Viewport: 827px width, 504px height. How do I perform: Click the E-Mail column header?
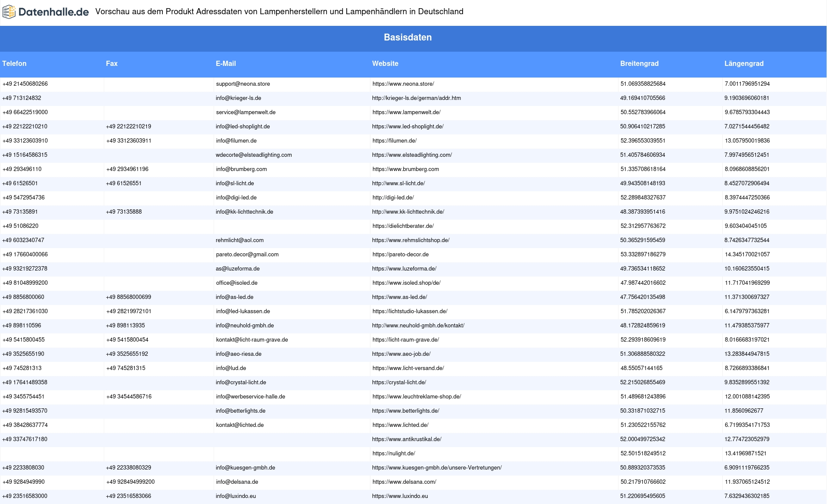(x=226, y=63)
